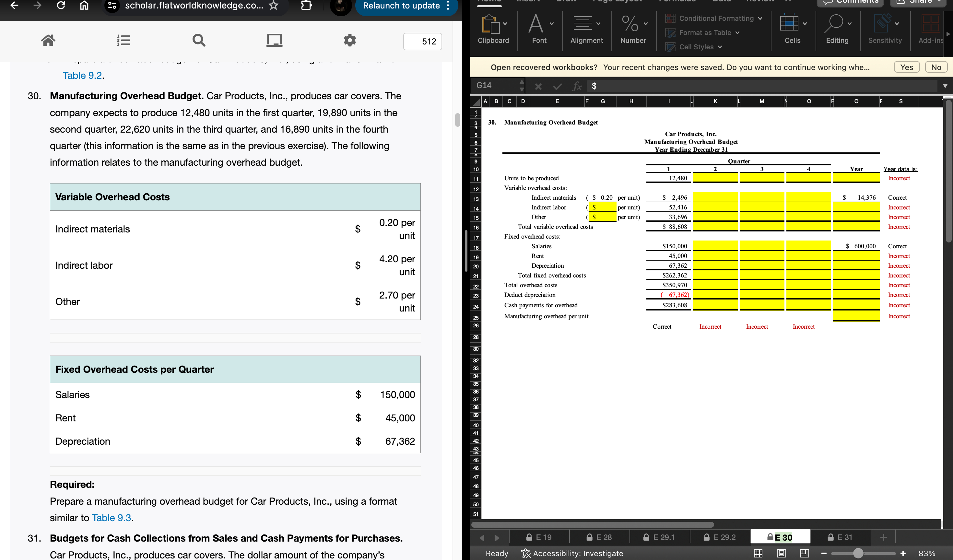Switch to Page Break Preview icon
The height and width of the screenshot is (560, 953).
804,553
